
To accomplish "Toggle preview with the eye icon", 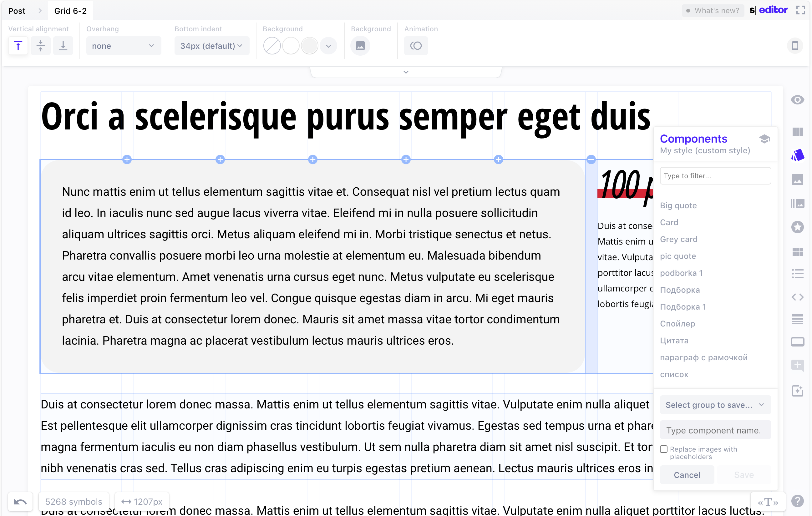I will point(798,100).
